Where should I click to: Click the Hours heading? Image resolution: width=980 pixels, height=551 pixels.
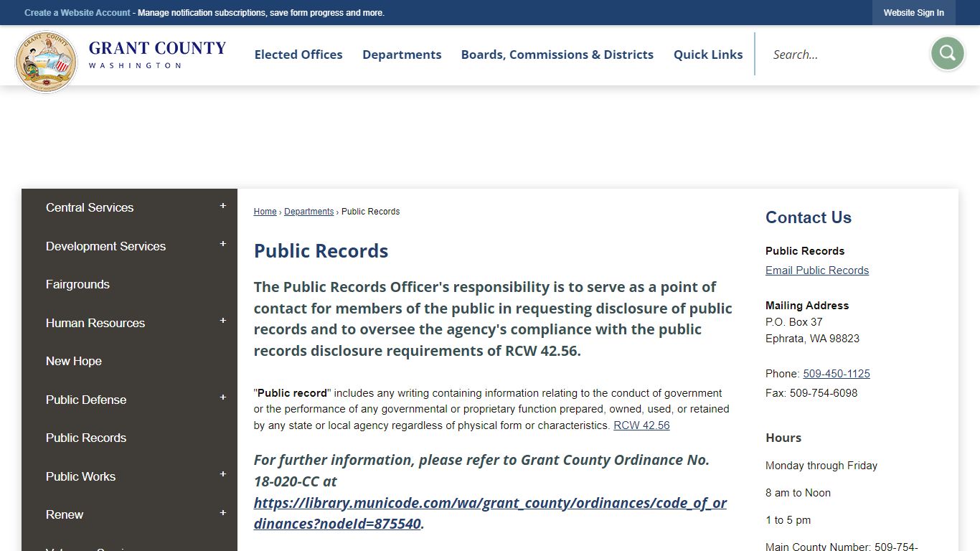(x=783, y=438)
